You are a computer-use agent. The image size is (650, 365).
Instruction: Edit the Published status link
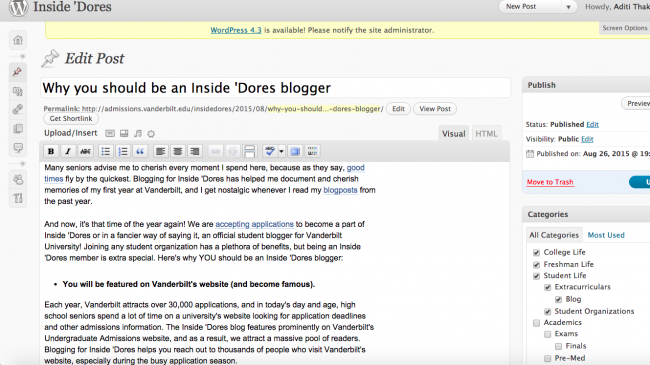pyautogui.click(x=592, y=124)
